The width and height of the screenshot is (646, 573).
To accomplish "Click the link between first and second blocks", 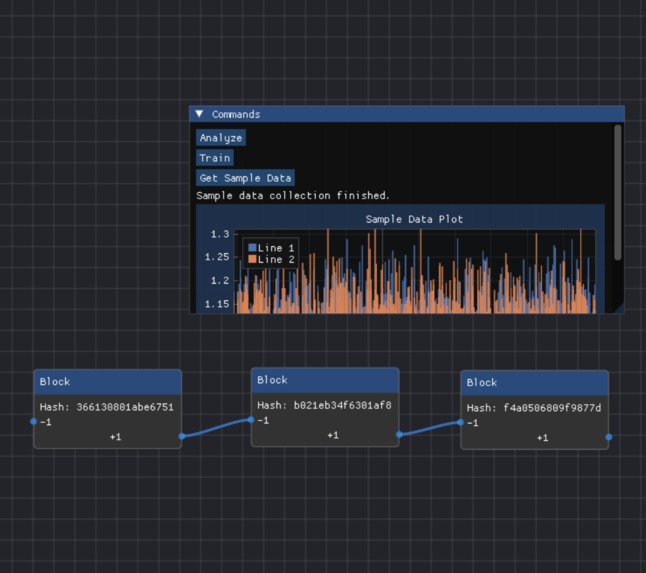I will tap(216, 428).
